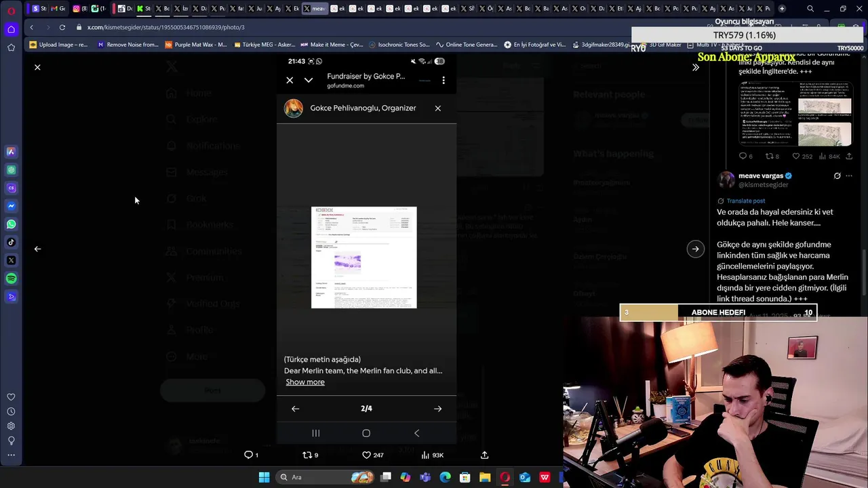This screenshot has height=488, width=868.
Task: Open 'Make it Meme' bookmark
Action: click(332, 45)
